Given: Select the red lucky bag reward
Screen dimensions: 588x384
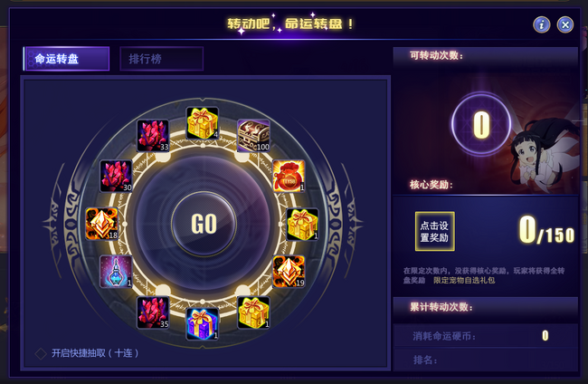Looking at the screenshot, I should click(x=289, y=176).
